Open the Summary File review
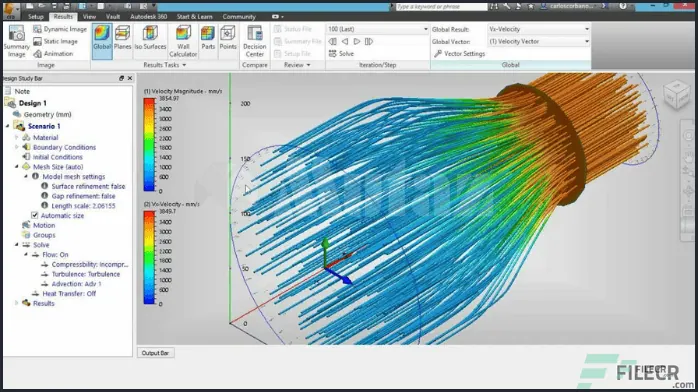The image size is (698, 392). tap(297, 41)
